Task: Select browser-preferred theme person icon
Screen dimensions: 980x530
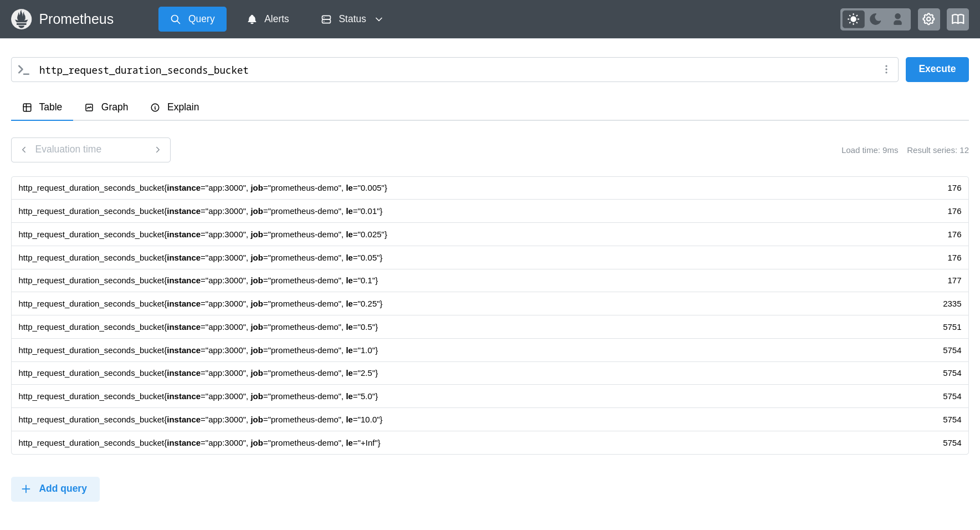Action: click(897, 19)
